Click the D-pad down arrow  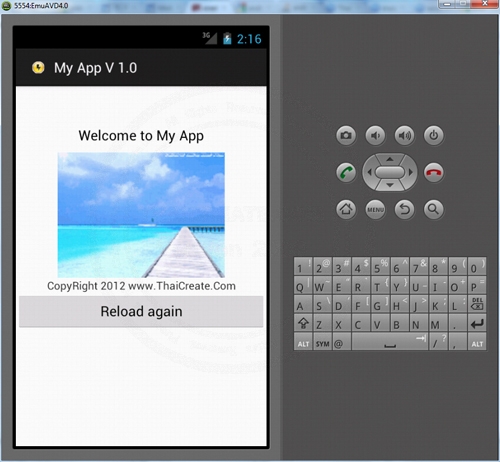click(390, 185)
